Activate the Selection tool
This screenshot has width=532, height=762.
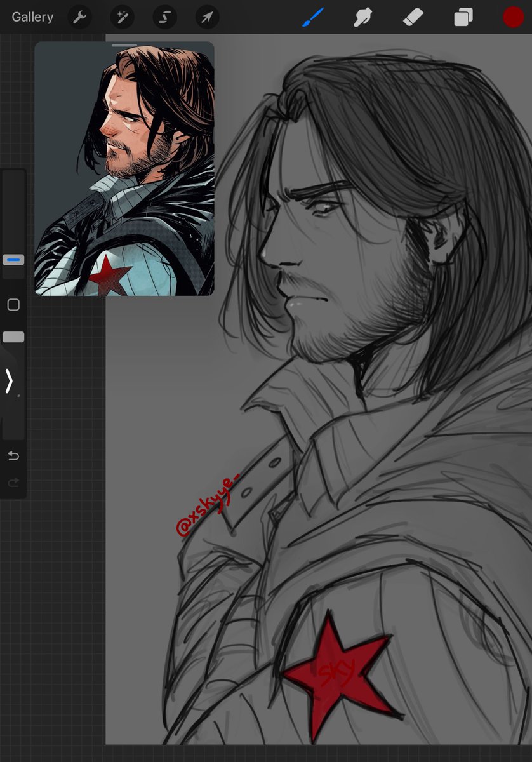pos(164,17)
